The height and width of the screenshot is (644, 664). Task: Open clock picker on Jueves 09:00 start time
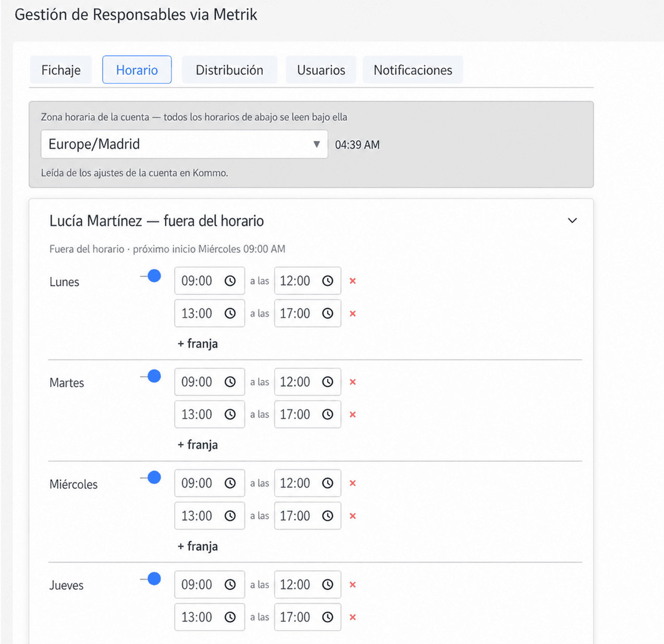[x=230, y=585]
